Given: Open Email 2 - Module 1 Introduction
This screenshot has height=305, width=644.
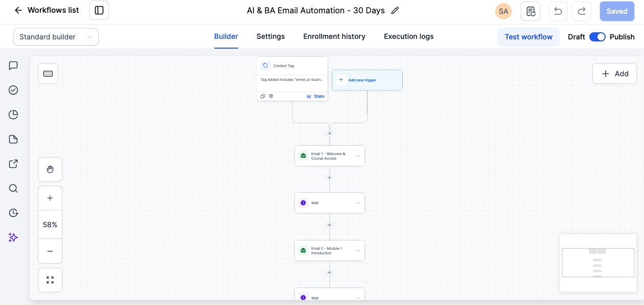Looking at the screenshot, I should pos(330,251).
